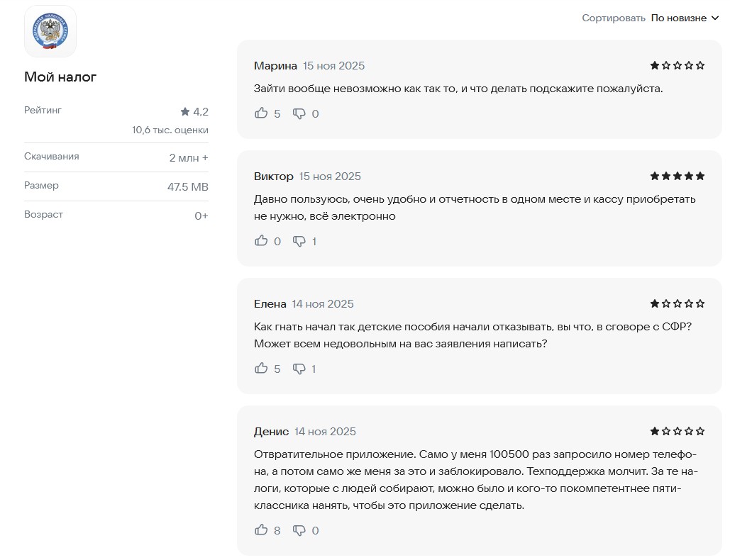Image resolution: width=730 pixels, height=560 pixels.
Task: Click reviewer name Виктор
Action: (273, 177)
